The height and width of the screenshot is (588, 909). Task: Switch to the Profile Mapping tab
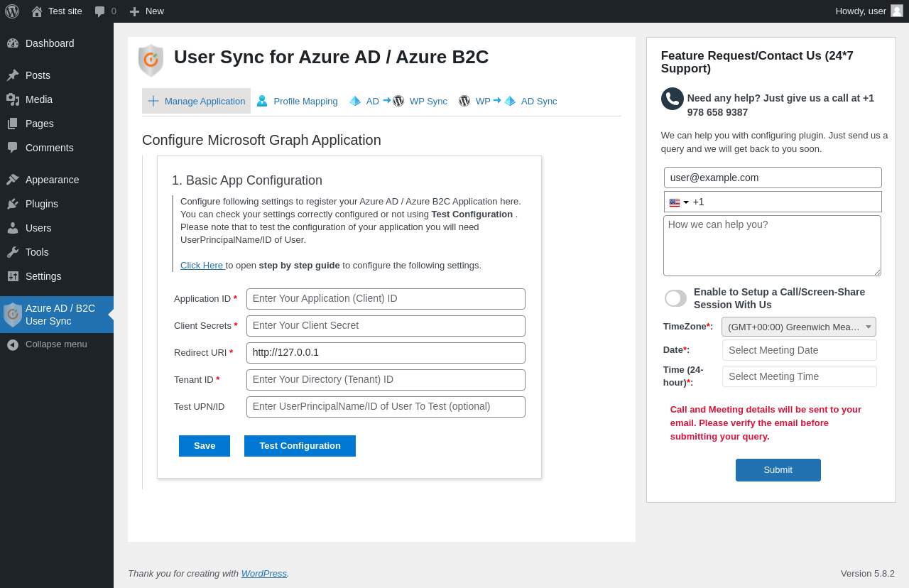pos(297,101)
